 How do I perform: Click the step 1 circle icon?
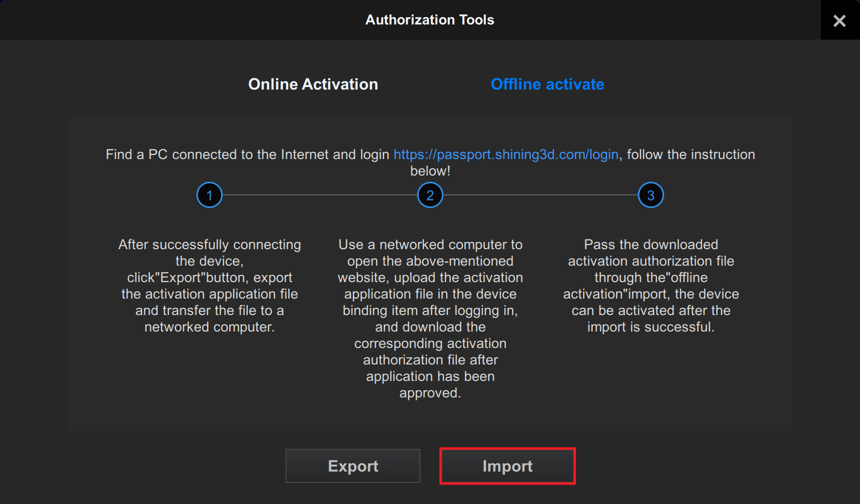coord(209,195)
